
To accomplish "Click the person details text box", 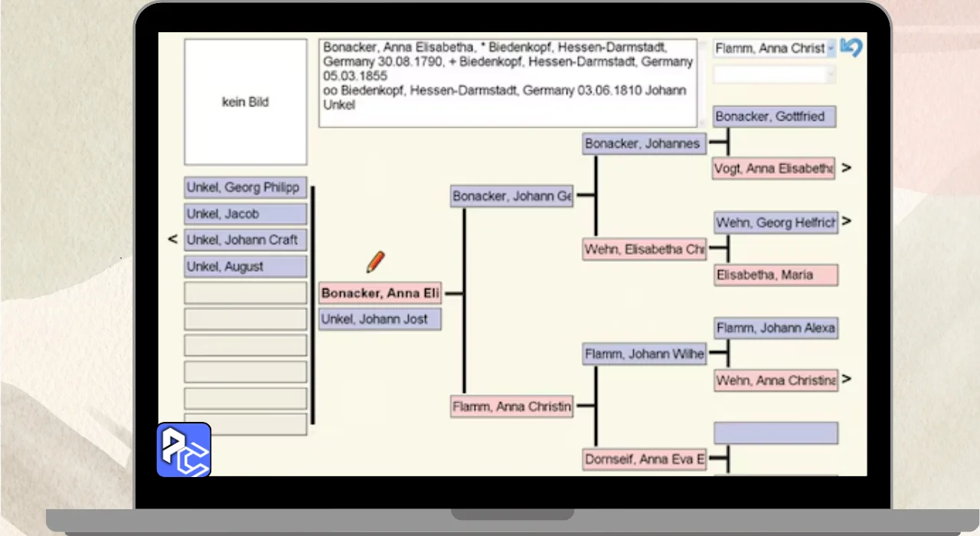I will coord(508,83).
